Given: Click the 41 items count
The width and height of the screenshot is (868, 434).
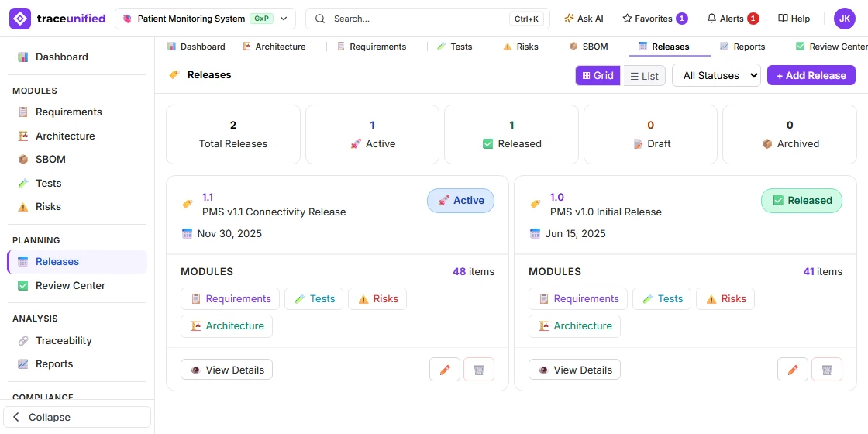Looking at the screenshot, I should [x=822, y=272].
